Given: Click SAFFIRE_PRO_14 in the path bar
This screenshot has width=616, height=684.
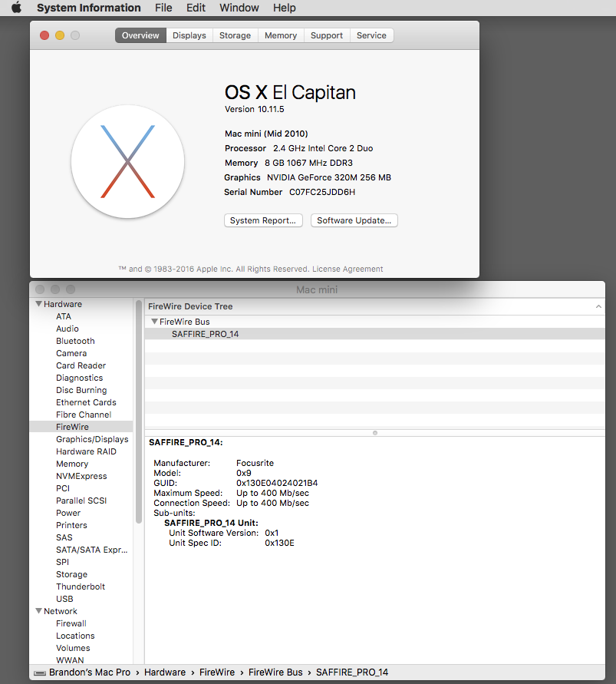Looking at the screenshot, I should pos(352,672).
